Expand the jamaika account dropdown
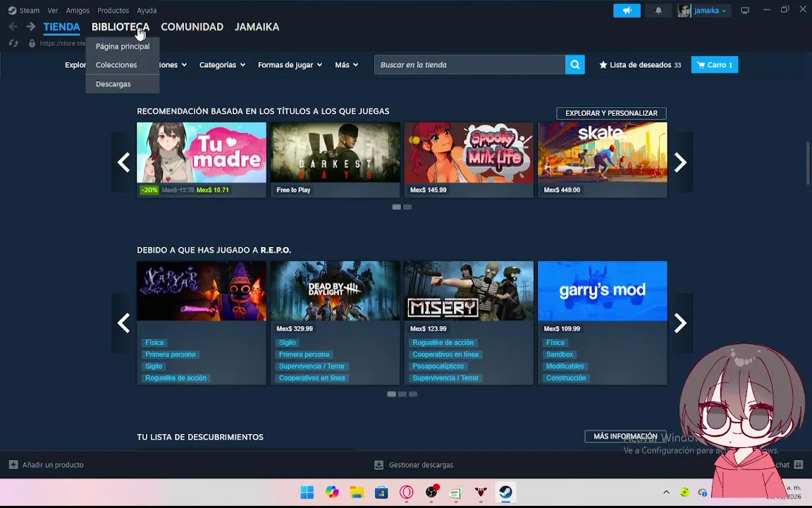The image size is (812, 508). (723, 11)
